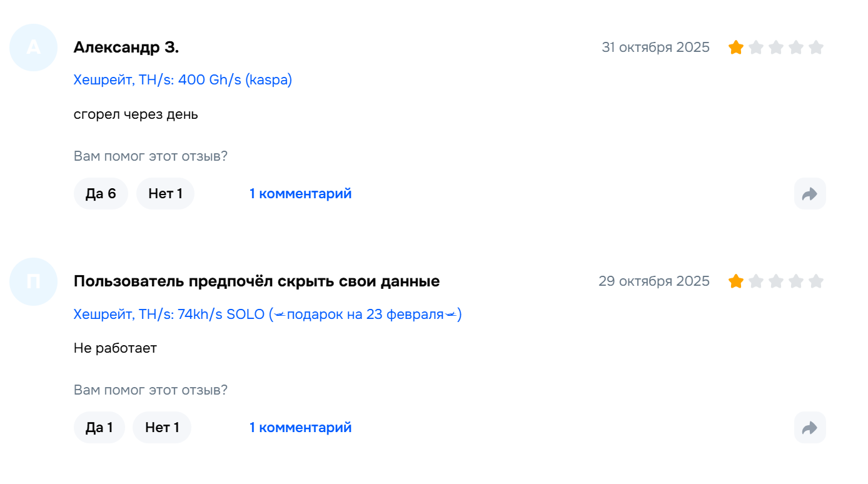The image size is (868, 484).
Task: Click share arrow on the hidden-user review
Action: 810,428
